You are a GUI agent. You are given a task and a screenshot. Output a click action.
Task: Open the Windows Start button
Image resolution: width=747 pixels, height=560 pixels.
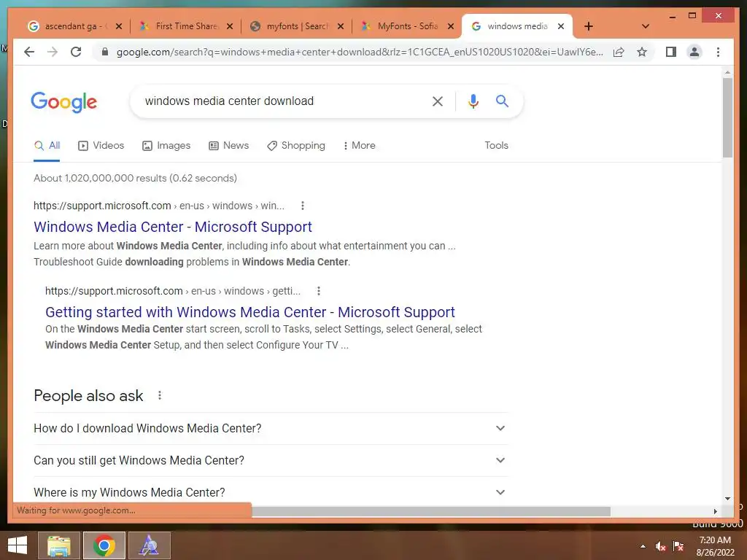click(x=18, y=545)
